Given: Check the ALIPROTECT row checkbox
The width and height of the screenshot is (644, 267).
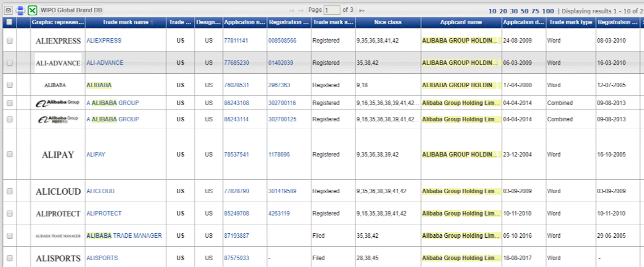Looking at the screenshot, I should point(9,214).
